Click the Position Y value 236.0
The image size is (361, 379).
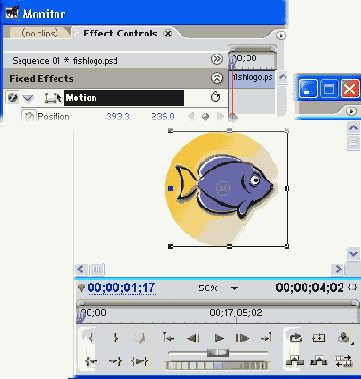(x=163, y=117)
